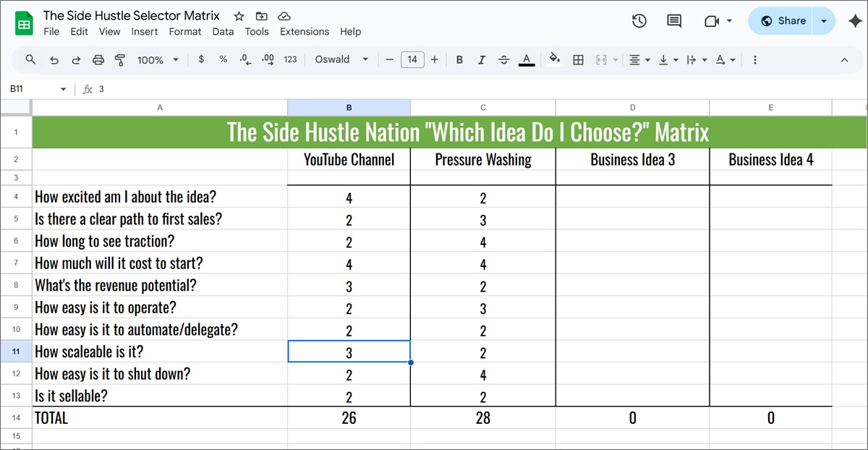Open the zoom 100% dropdown
Viewport: 868px width, 450px height.
coord(158,60)
